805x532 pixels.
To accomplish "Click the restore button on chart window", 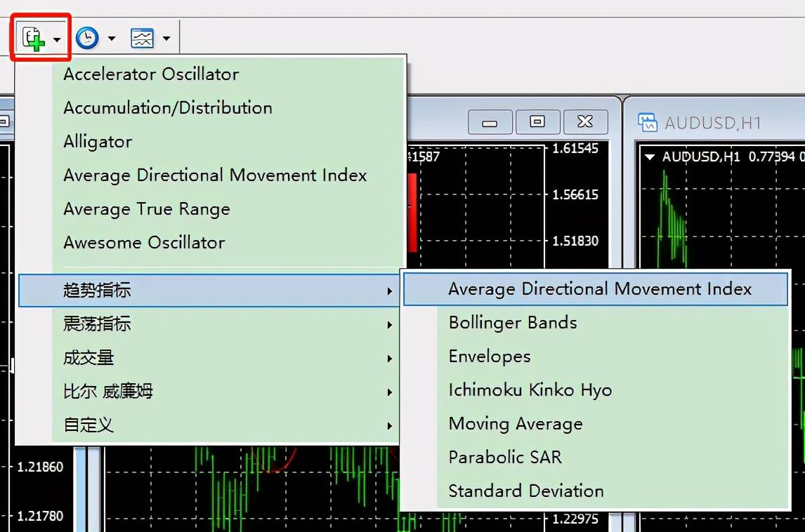I will [x=537, y=122].
